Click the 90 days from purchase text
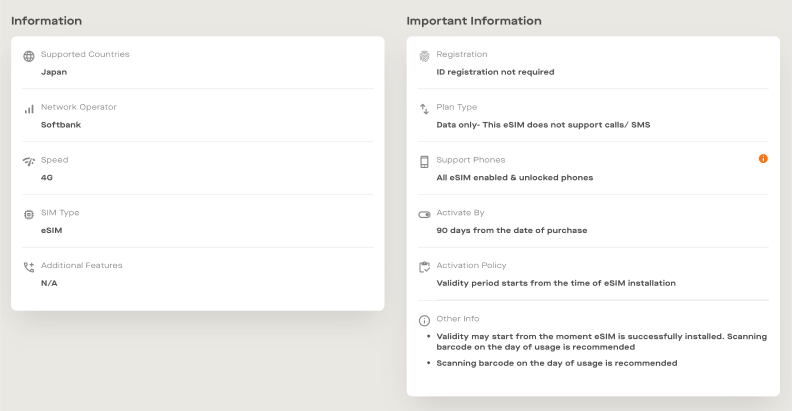Image resolution: width=792 pixels, height=411 pixels. coord(512,230)
